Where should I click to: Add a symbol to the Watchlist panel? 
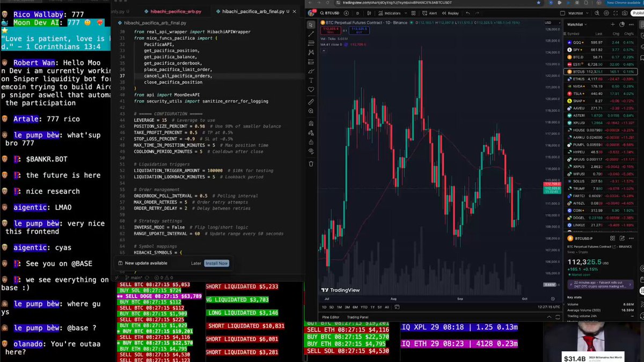[x=613, y=25]
